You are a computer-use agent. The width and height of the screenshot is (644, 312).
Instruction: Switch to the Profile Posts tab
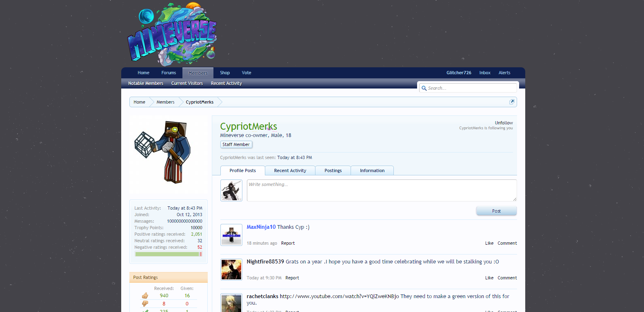(x=242, y=170)
